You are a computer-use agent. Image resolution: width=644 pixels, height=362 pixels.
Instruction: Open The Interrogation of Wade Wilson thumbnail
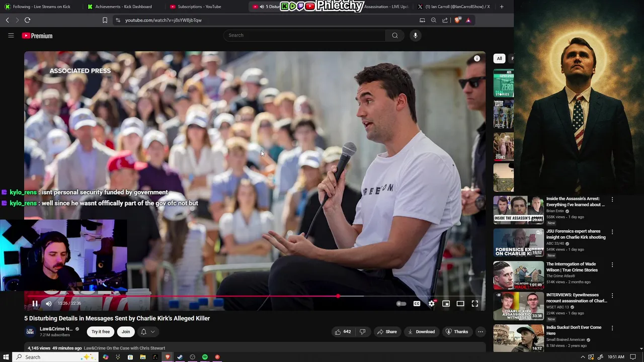(518, 275)
